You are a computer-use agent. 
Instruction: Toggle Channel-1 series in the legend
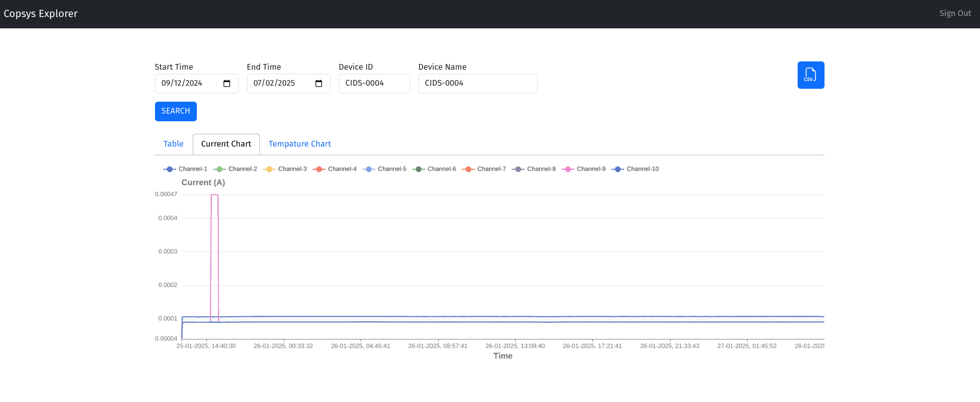[185, 169]
